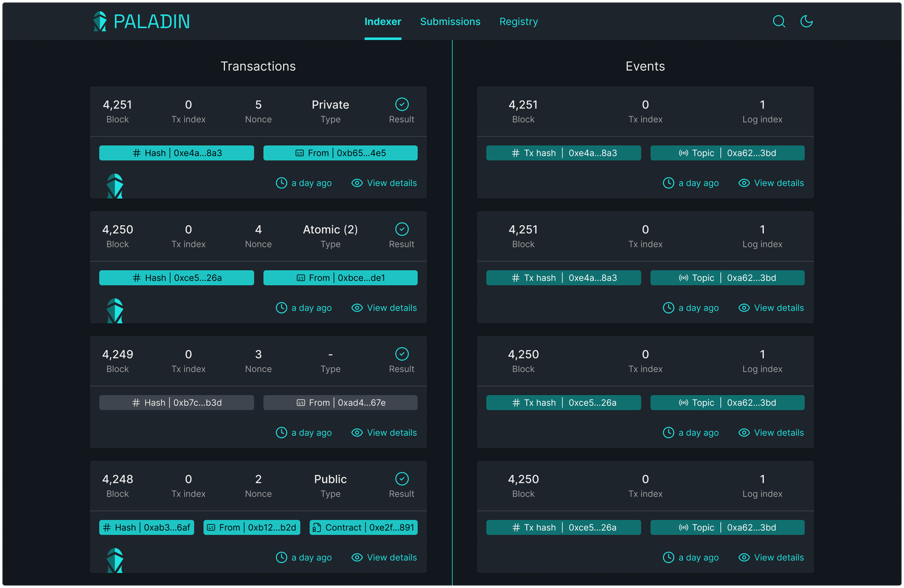
Task: Click the envelope icon in the From 0xb65...4e5 badge
Action: (300, 153)
